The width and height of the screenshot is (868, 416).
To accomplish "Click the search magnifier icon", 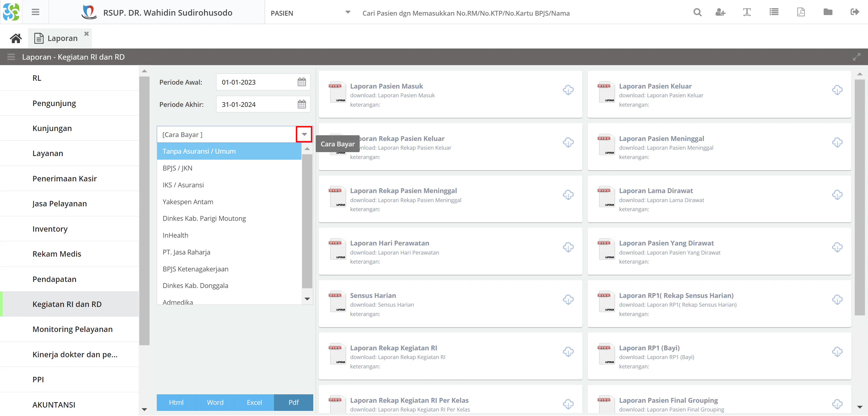I will tap(697, 12).
